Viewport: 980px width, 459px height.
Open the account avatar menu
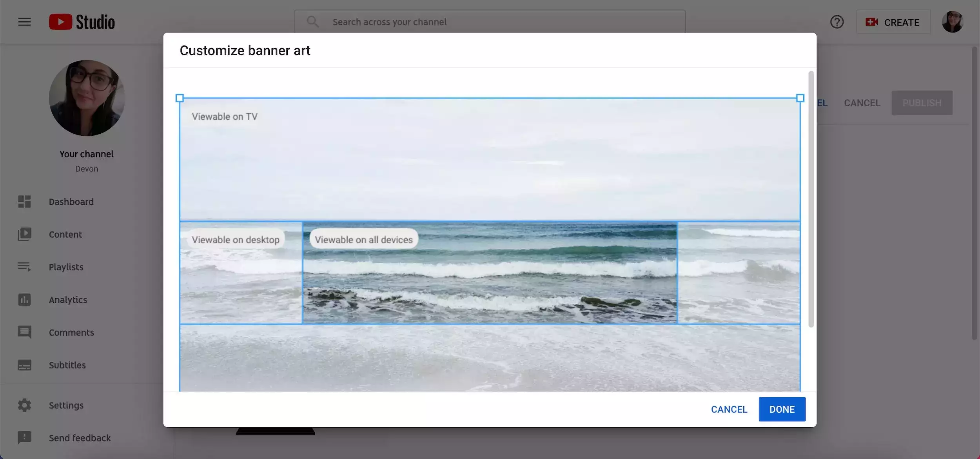tap(952, 22)
